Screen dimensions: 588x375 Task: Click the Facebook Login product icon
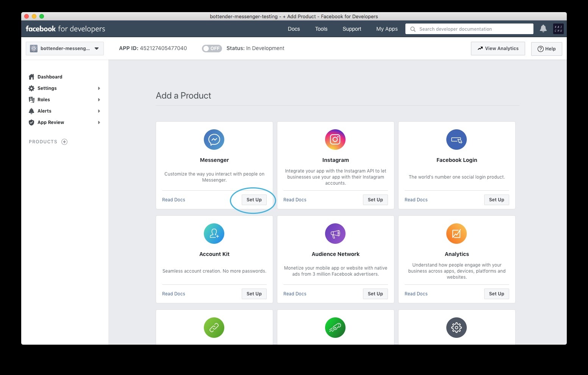(457, 140)
